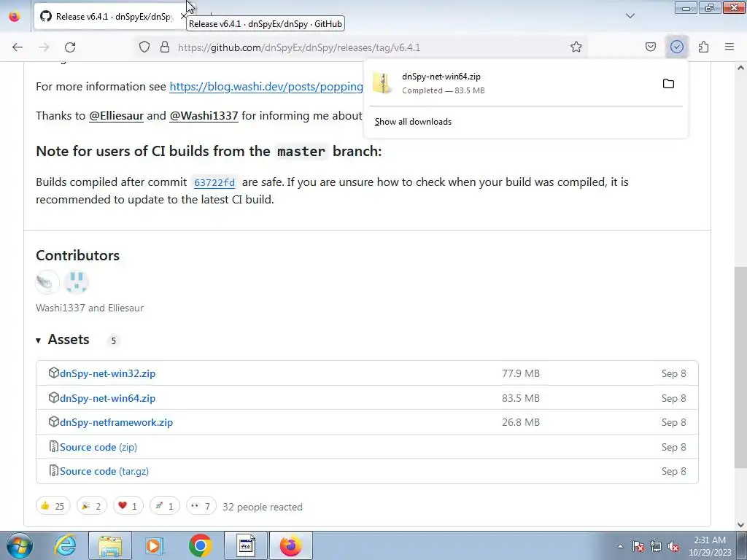The width and height of the screenshot is (747, 560).
Task: Toggle the Downloads toolbar button
Action: pos(676,47)
